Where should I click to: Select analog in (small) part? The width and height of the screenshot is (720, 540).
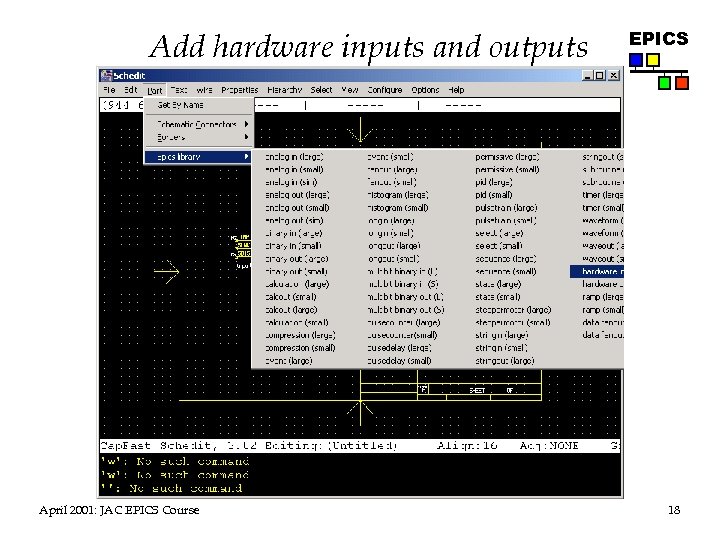pos(294,169)
